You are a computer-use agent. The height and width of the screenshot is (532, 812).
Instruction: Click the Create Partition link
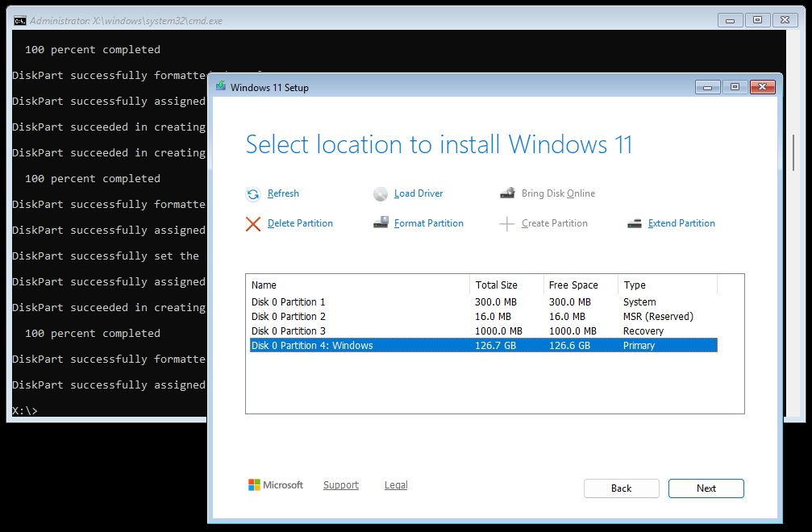[x=555, y=223]
